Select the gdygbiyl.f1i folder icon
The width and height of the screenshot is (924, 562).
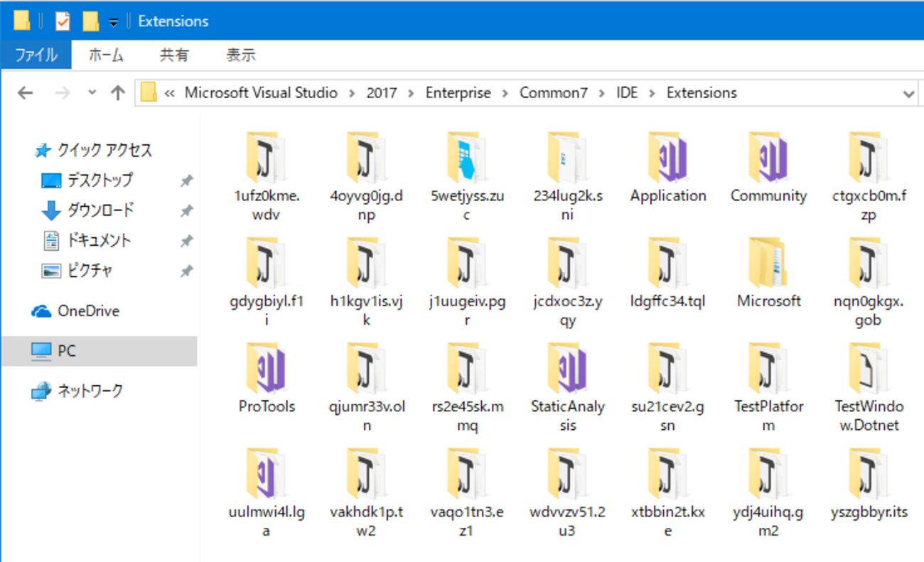coord(266,262)
